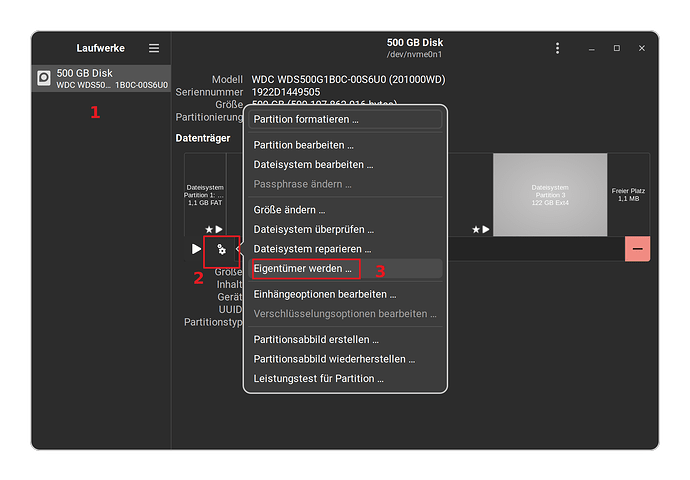This screenshot has height=480, width=690.
Task: Select the 122 GB Ext4 Partition 3 block
Action: pos(550,194)
